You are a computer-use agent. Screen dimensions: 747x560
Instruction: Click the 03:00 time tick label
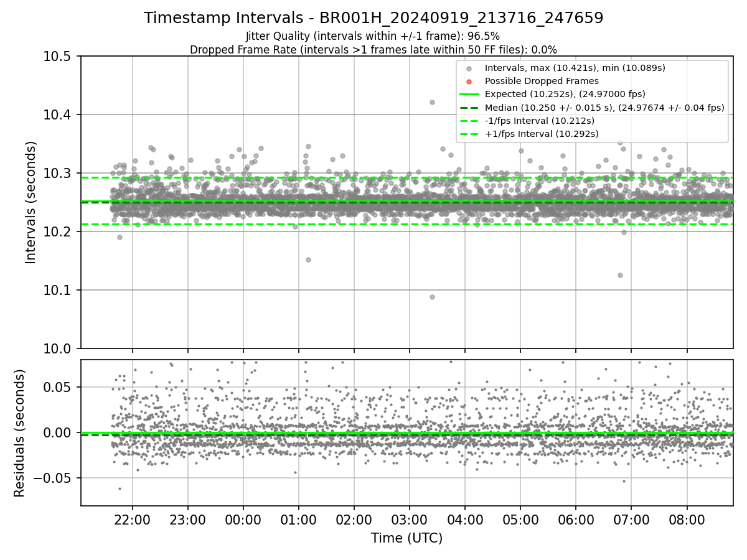pyautogui.click(x=410, y=520)
